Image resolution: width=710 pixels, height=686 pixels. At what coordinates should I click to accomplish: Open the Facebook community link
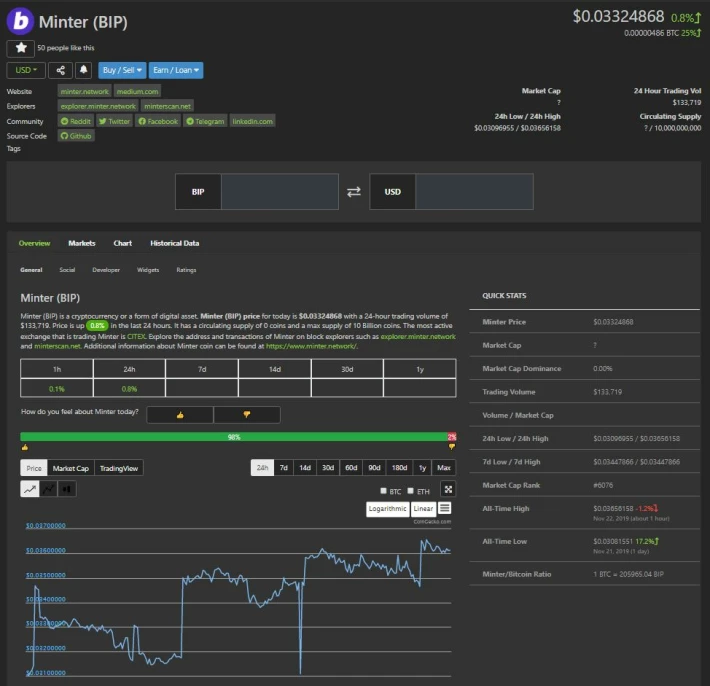pyautogui.click(x=158, y=121)
